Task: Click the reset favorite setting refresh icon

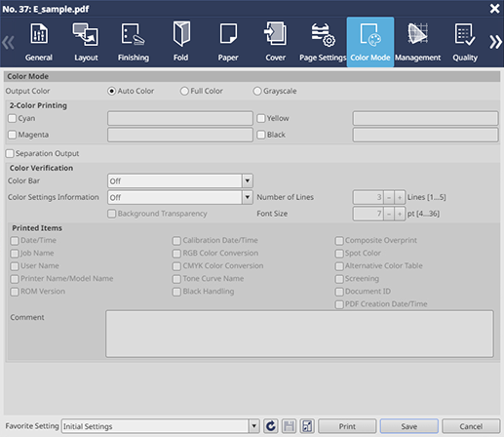Action: point(271,426)
